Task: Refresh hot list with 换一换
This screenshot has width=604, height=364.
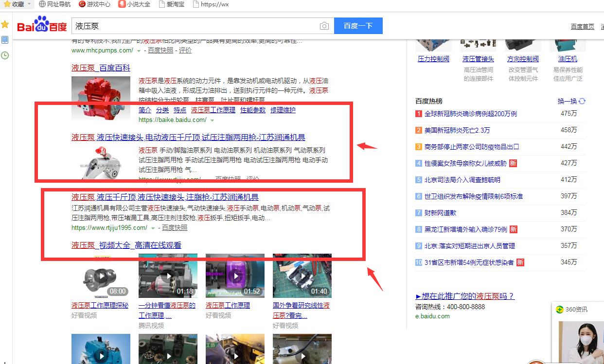Action: coord(571,101)
